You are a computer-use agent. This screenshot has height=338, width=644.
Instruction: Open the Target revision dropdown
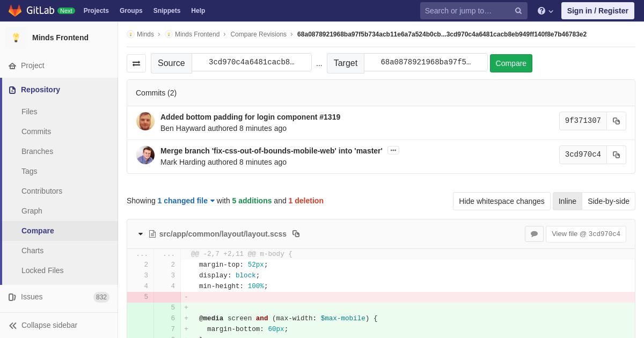[x=426, y=62]
